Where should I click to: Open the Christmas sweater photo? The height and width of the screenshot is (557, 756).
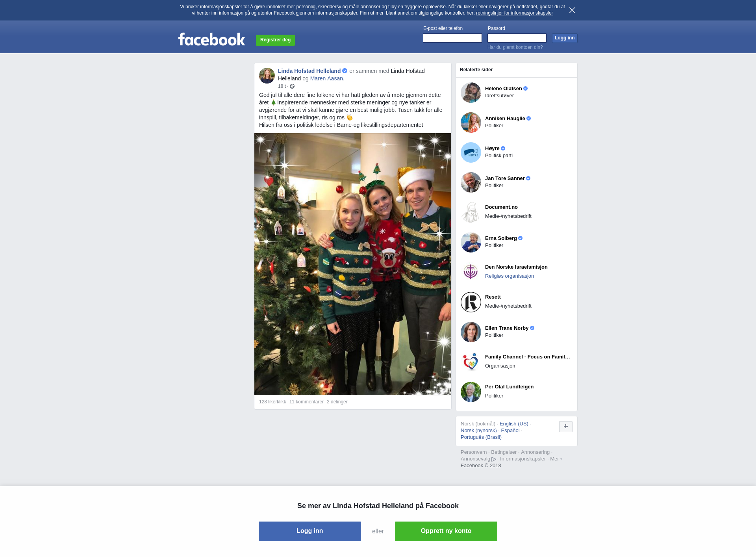point(353,264)
